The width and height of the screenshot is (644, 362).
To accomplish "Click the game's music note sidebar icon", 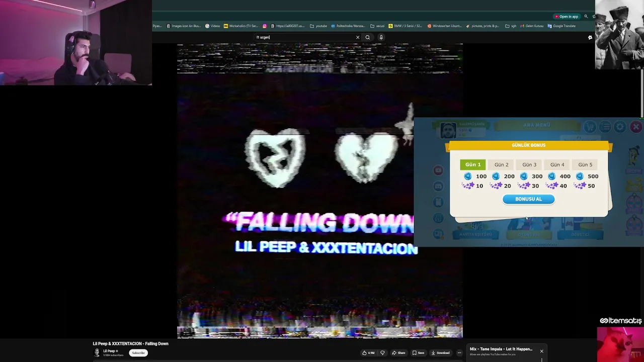I will pos(438,218).
